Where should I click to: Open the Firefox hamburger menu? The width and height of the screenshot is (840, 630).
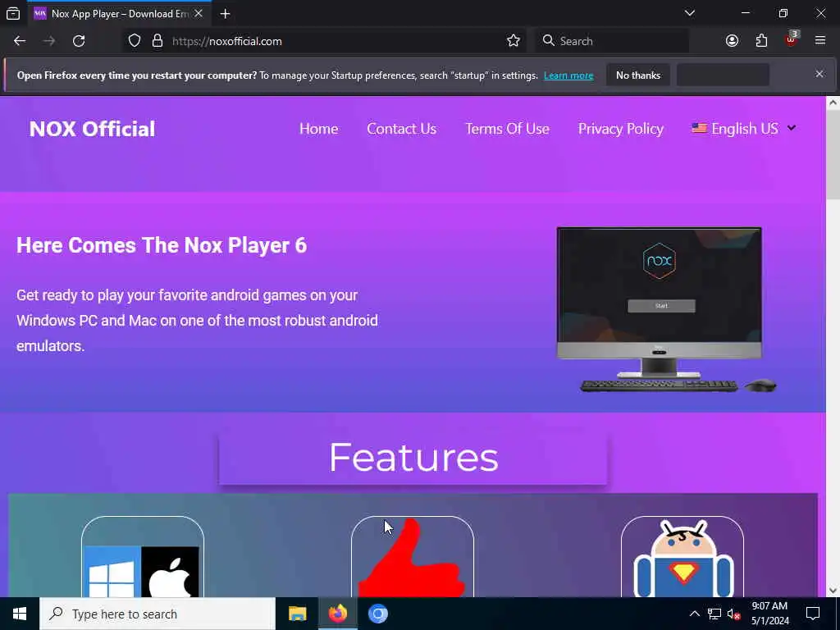click(820, 41)
